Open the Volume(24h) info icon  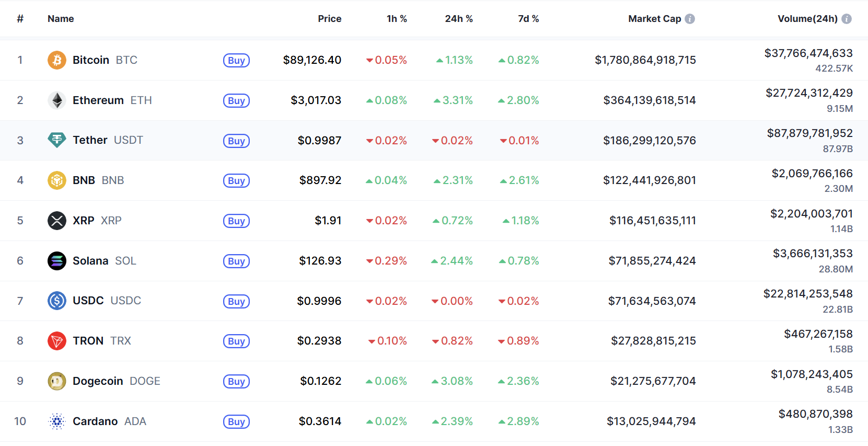(x=847, y=19)
